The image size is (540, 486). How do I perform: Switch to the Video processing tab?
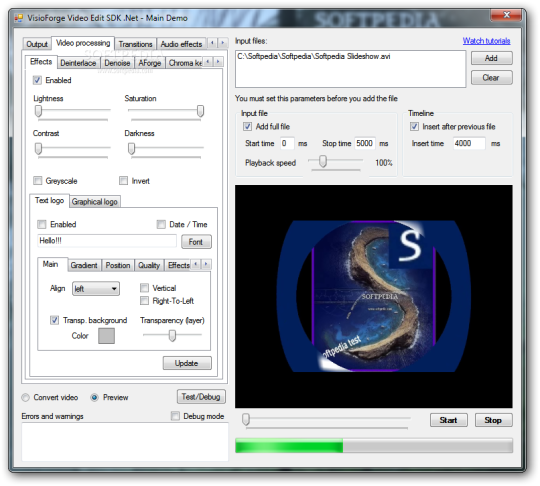[83, 43]
